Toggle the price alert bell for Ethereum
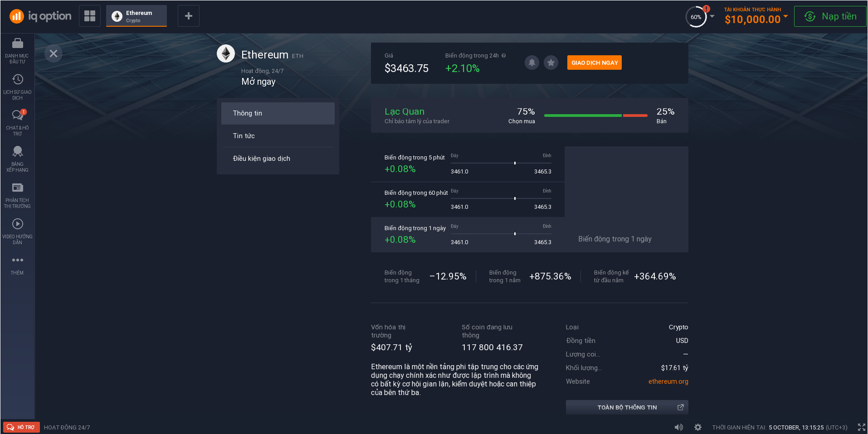This screenshot has width=868, height=434. tap(532, 63)
